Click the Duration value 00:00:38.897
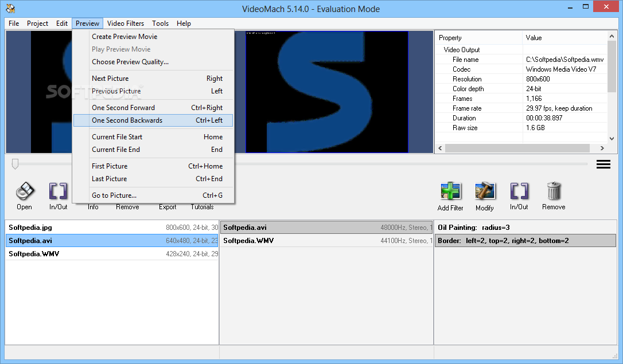The width and height of the screenshot is (623, 364). click(544, 118)
